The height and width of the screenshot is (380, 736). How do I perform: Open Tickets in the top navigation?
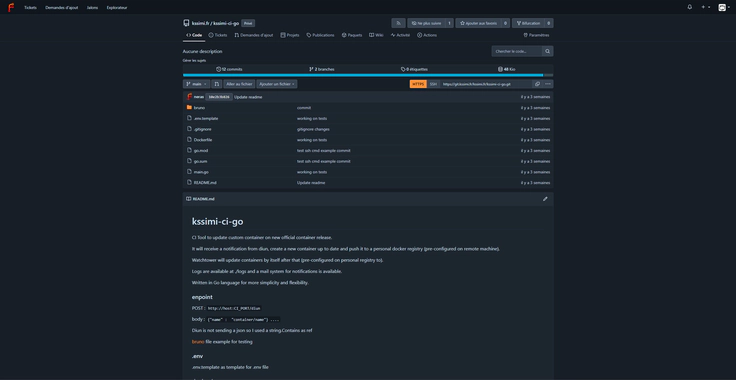31,8
